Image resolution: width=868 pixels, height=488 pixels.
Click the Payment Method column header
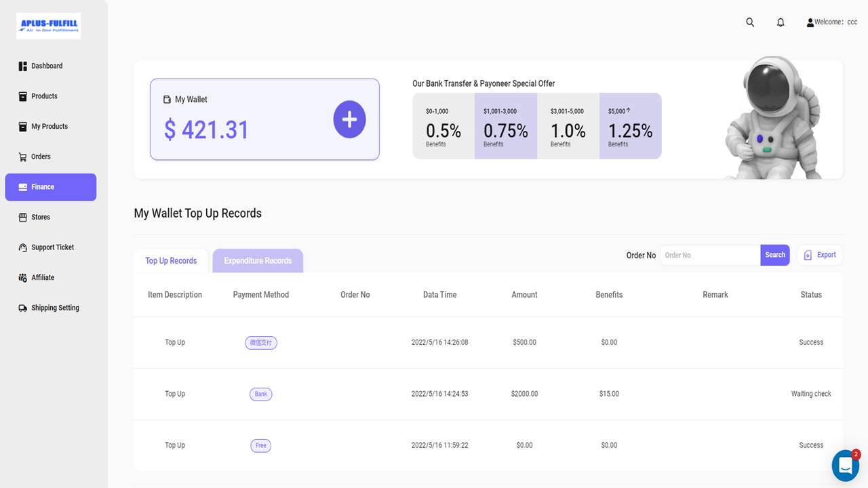[261, 295]
